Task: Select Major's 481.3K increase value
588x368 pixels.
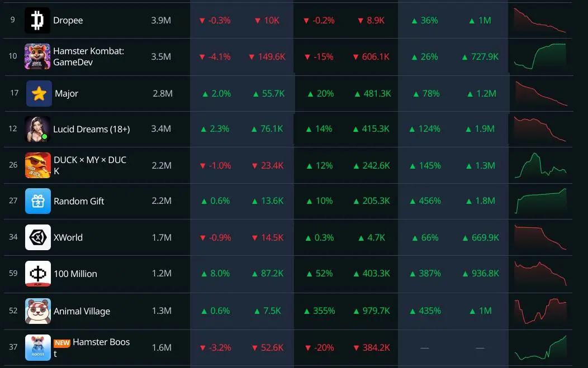Action: [373, 93]
